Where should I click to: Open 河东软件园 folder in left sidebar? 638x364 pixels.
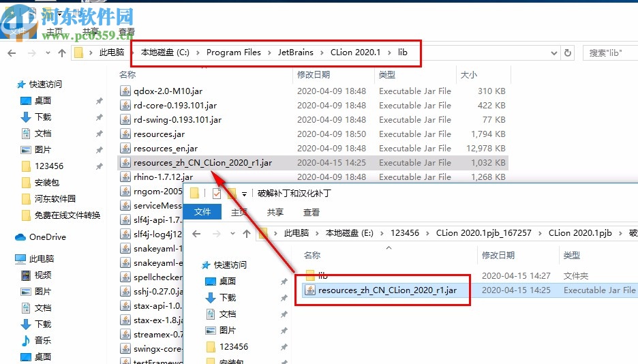point(55,198)
